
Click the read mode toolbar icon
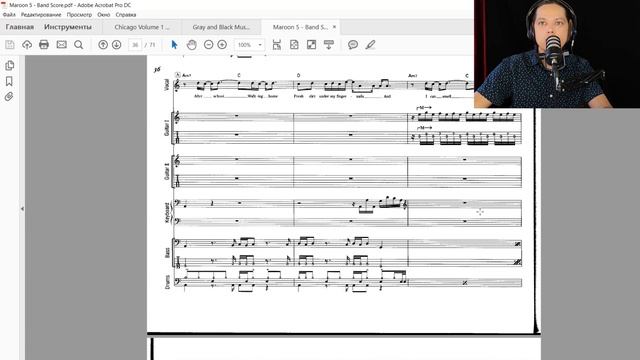tap(329, 44)
